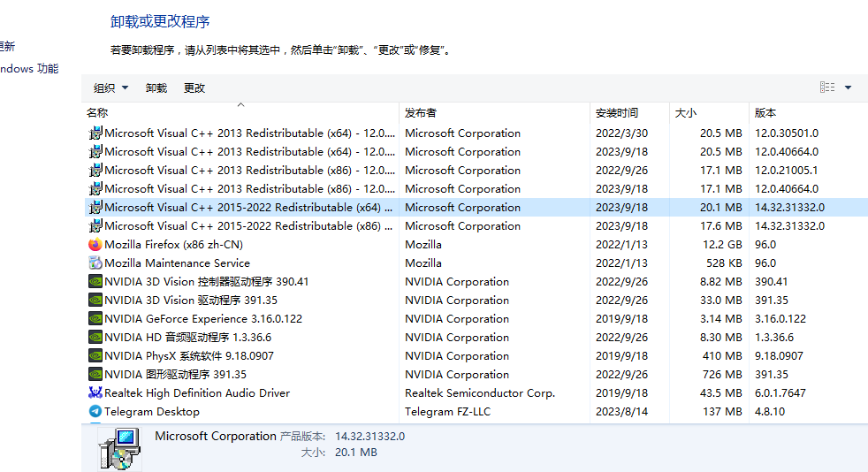This screenshot has height=472, width=868.
Task: Open the view options dropdown arrow
Action: (x=848, y=88)
